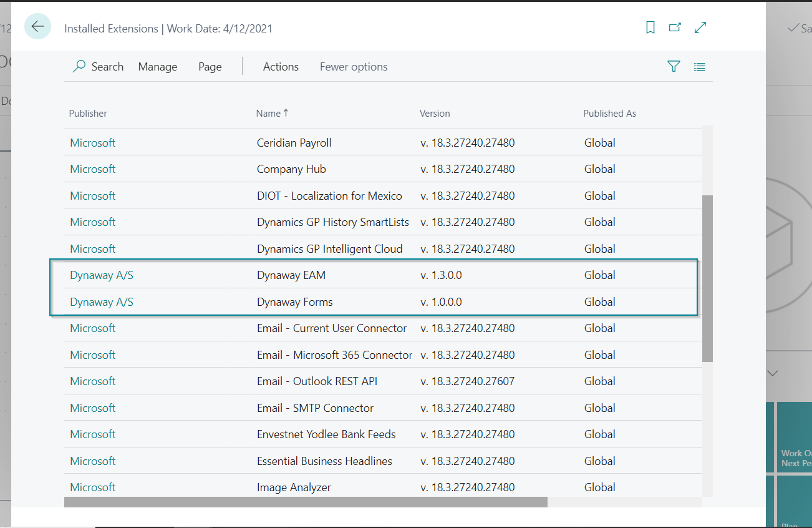Open Dynaway A/S link for Dynaway EAM
Screen dimensions: 812x528
click(102, 275)
